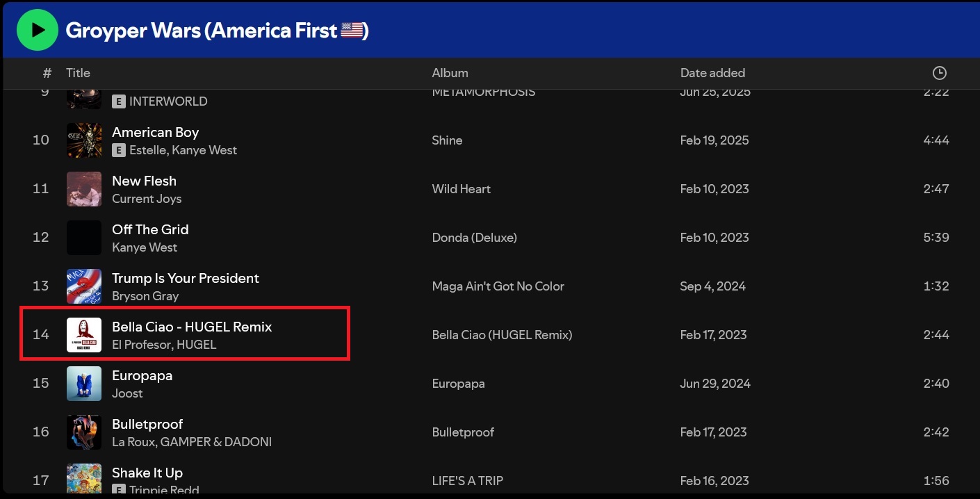Screen dimensions: 980x499
Task: Open artist INTERWORLD
Action: coord(168,101)
